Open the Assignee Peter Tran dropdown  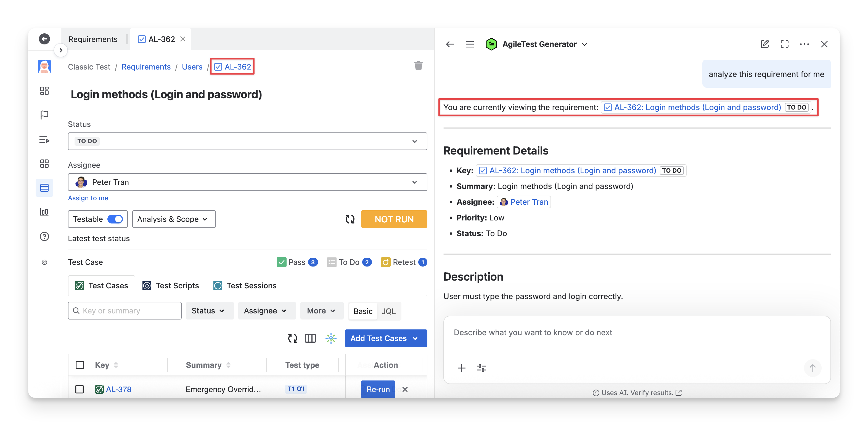(247, 182)
